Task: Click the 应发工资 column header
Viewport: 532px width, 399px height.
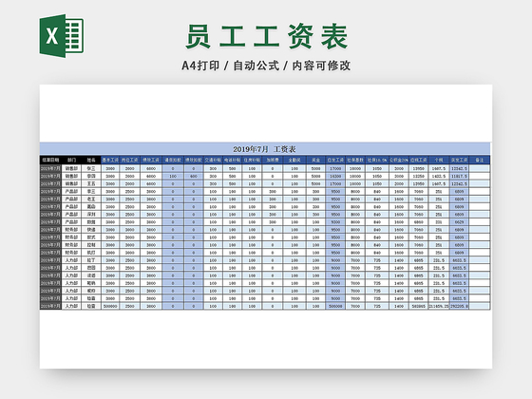Action: pos(335,160)
